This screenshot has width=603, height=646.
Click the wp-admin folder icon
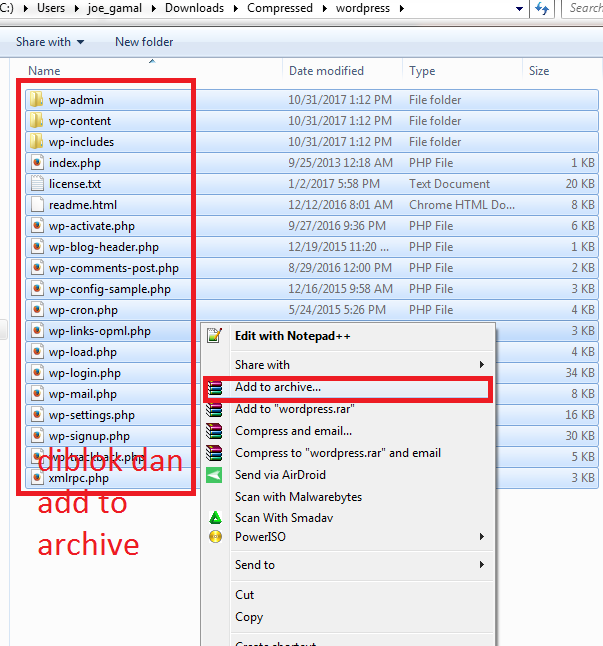(36, 100)
